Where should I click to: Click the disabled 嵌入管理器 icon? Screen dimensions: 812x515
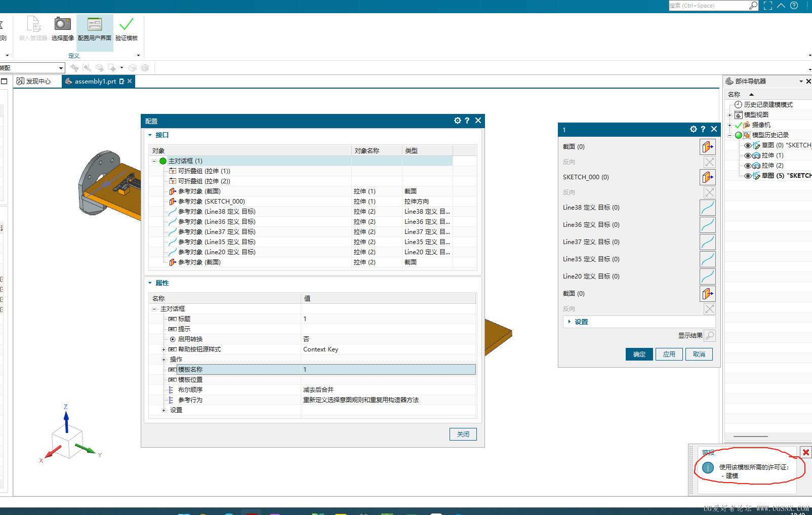33,24
